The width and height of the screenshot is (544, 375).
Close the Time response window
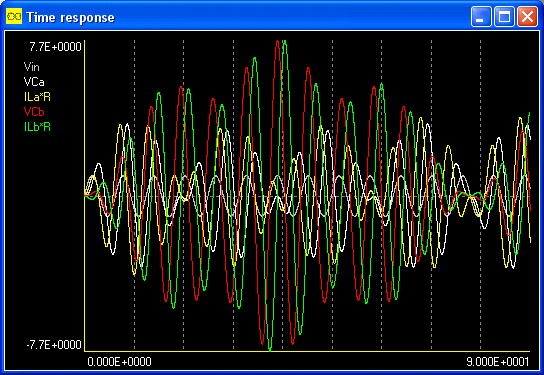[527, 16]
